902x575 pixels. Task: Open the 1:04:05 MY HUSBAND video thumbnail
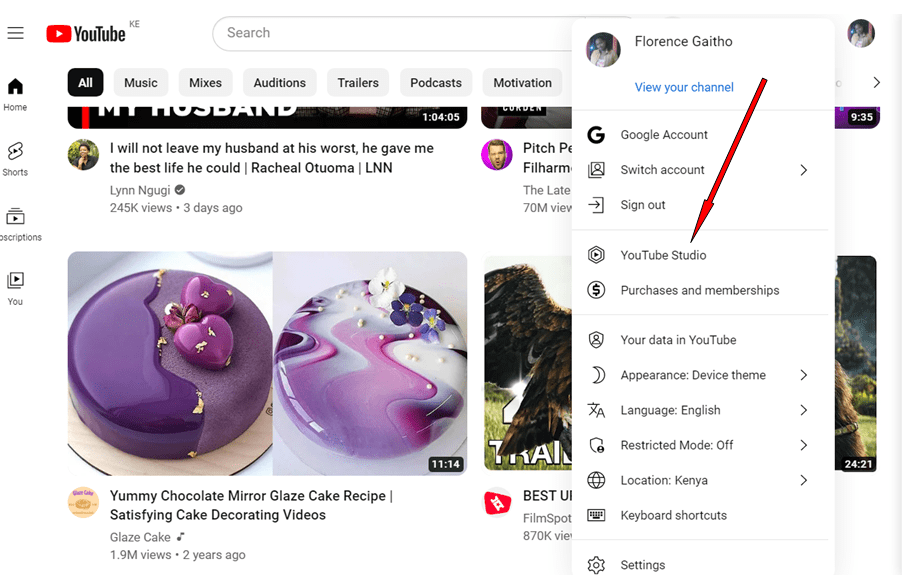(267, 117)
